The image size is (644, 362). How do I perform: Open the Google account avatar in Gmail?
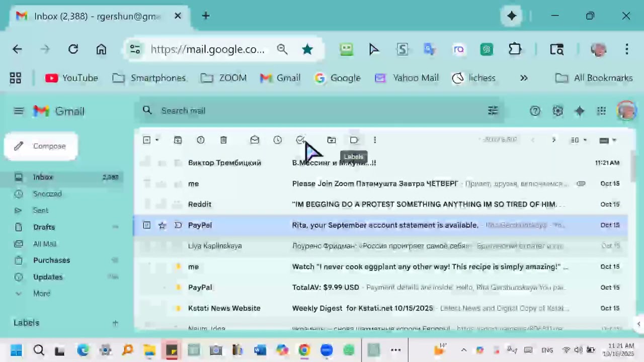[x=626, y=111]
